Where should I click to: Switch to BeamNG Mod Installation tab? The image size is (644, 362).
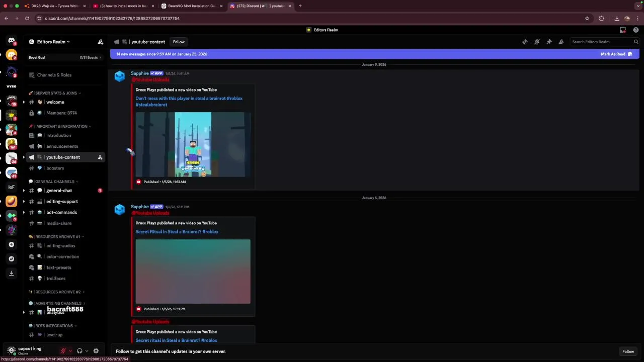pos(192,6)
